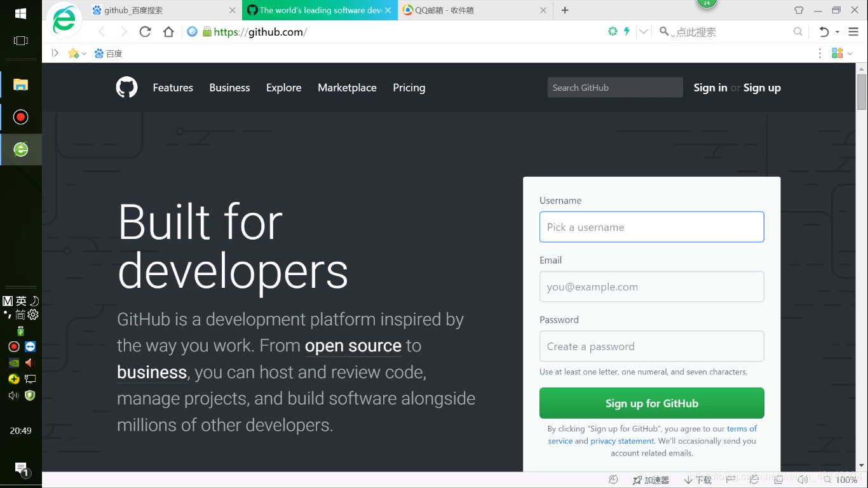Close the github_百度搜索 tab
This screenshot has width=868, height=488.
(x=233, y=10)
